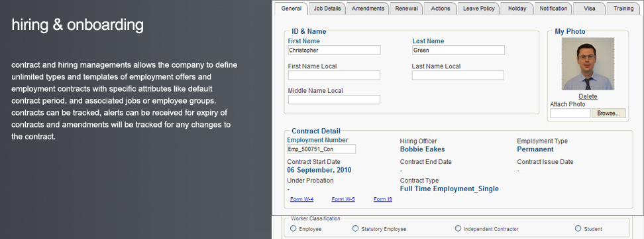Focus the Employment Number field
The height and width of the screenshot is (239, 644).
pyautogui.click(x=321, y=149)
